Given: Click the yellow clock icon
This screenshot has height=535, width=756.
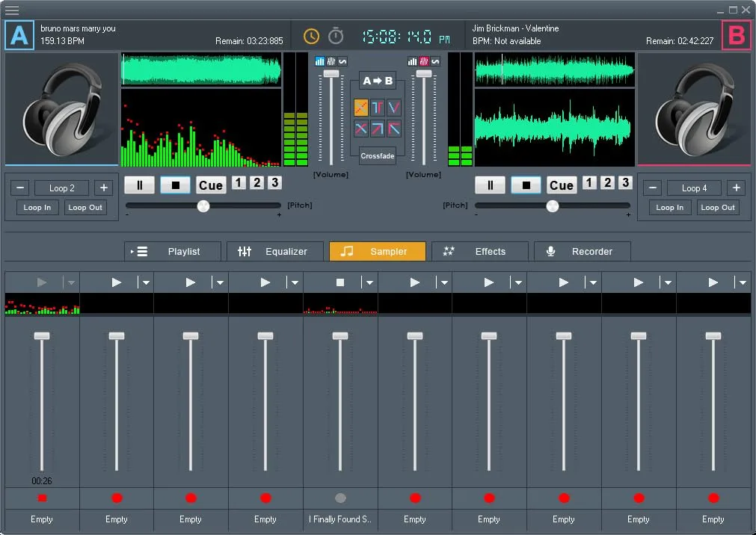Looking at the screenshot, I should [311, 35].
